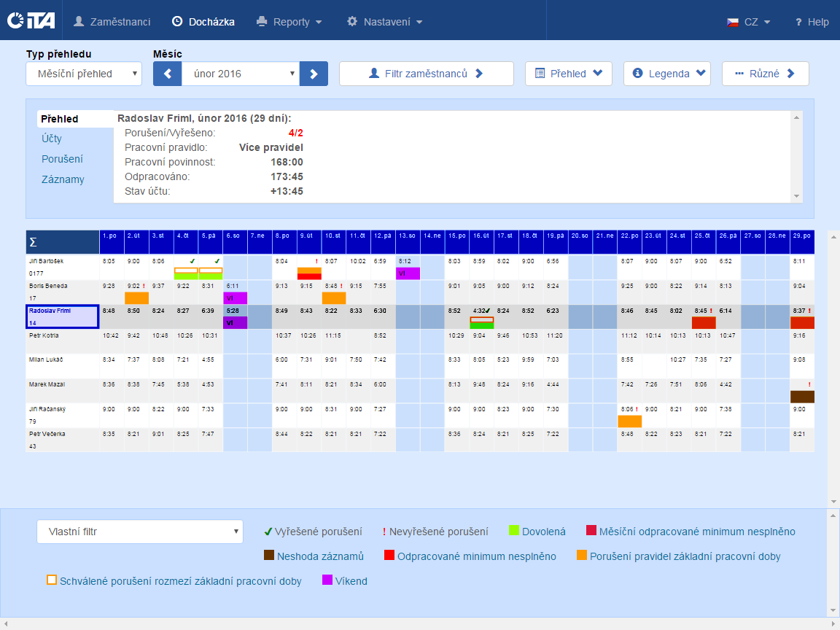Expand the Vlastní filtr dropdown
The width and height of the screenshot is (840, 630).
139,532
